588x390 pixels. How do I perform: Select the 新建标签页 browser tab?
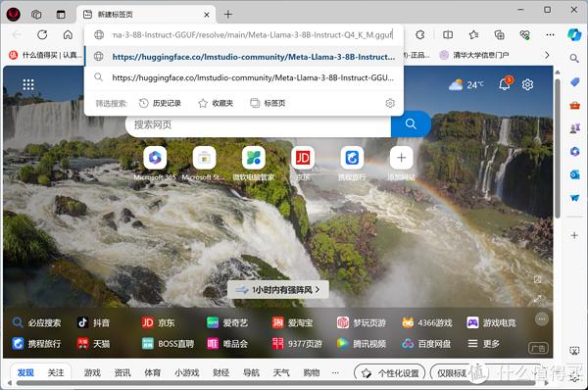(146, 15)
